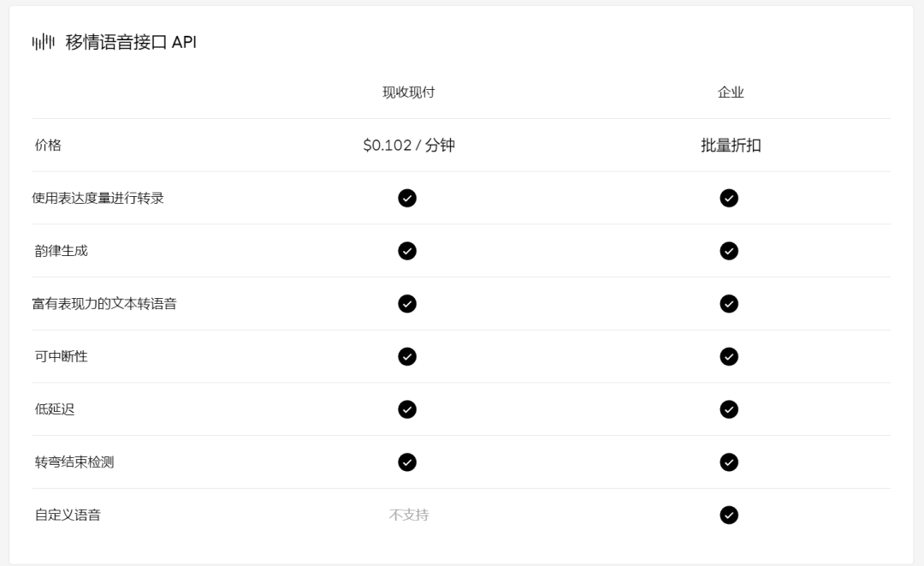Click the 不支持 text in 自定义语音 row
Screen dimensions: 924x566
coord(408,515)
